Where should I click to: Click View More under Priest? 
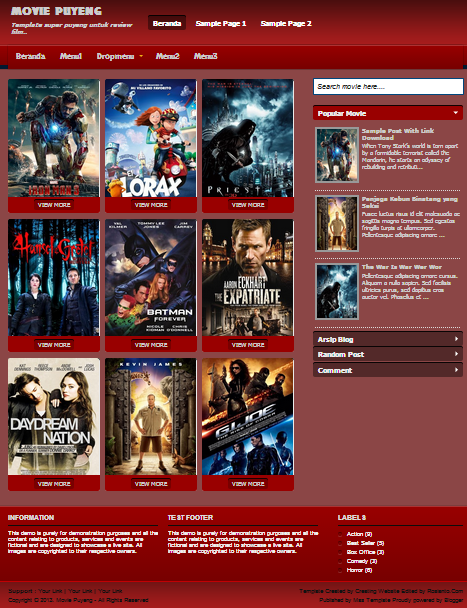tap(248, 205)
